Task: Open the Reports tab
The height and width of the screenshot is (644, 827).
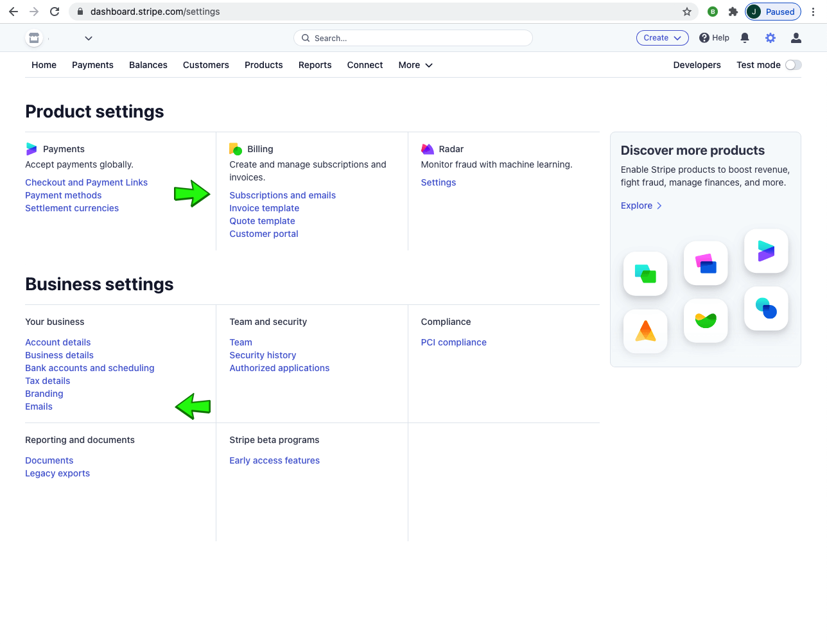Action: coord(315,65)
